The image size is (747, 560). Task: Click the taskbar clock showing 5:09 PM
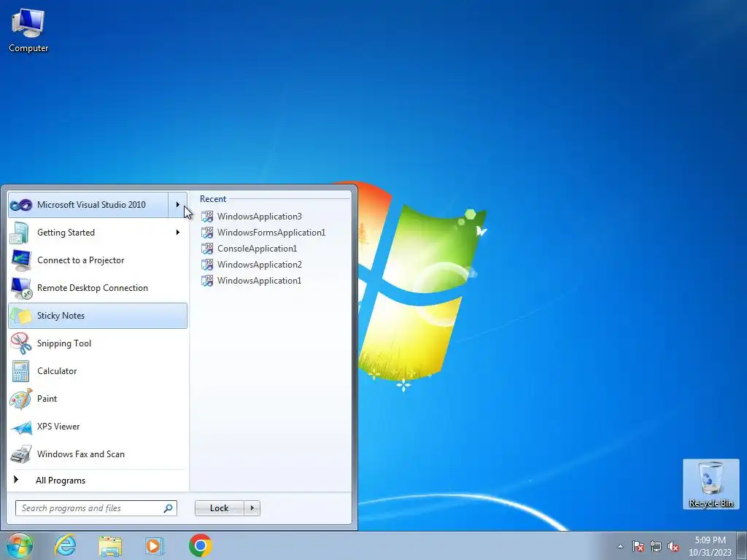(710, 546)
